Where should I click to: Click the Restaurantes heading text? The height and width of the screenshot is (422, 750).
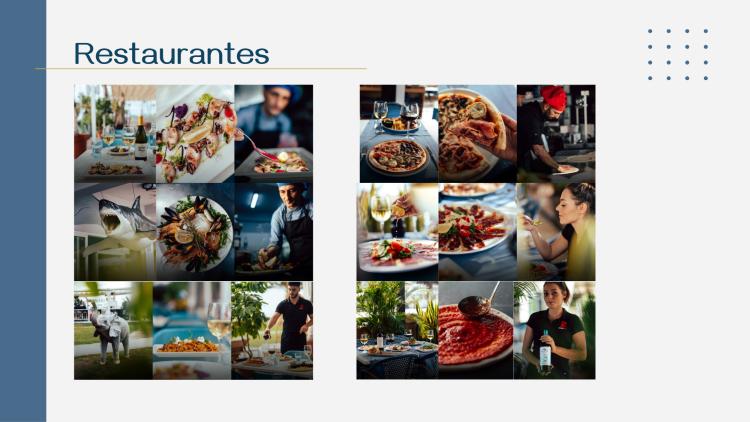(x=172, y=53)
